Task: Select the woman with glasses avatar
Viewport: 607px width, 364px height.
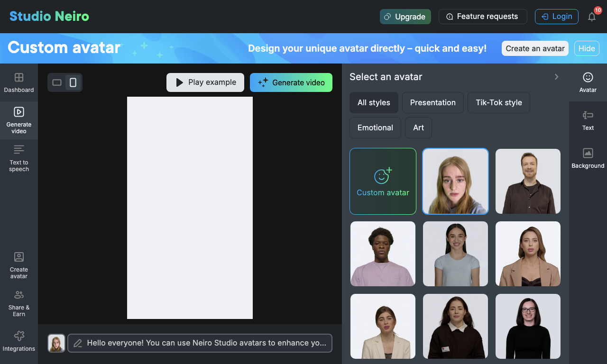Action: [x=528, y=326]
